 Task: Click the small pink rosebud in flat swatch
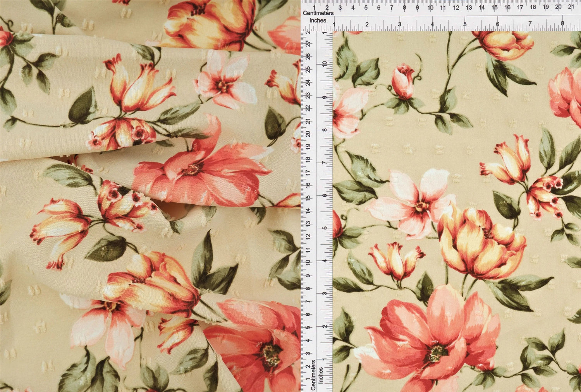[x=403, y=81]
